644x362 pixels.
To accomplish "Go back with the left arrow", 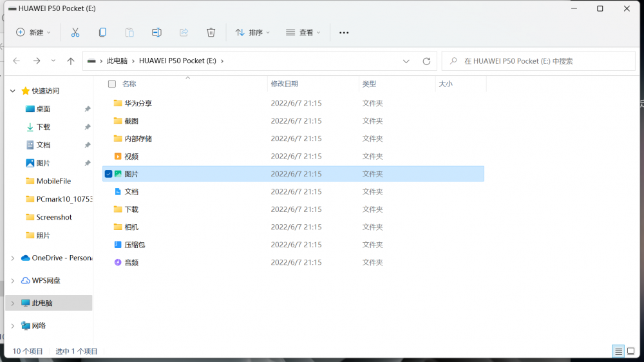I will tap(17, 61).
